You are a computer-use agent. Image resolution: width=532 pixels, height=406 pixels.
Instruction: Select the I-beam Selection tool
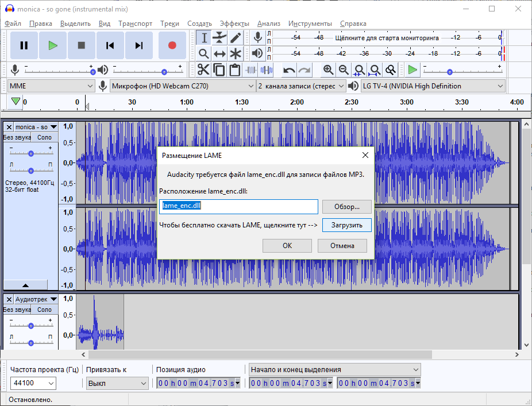204,38
